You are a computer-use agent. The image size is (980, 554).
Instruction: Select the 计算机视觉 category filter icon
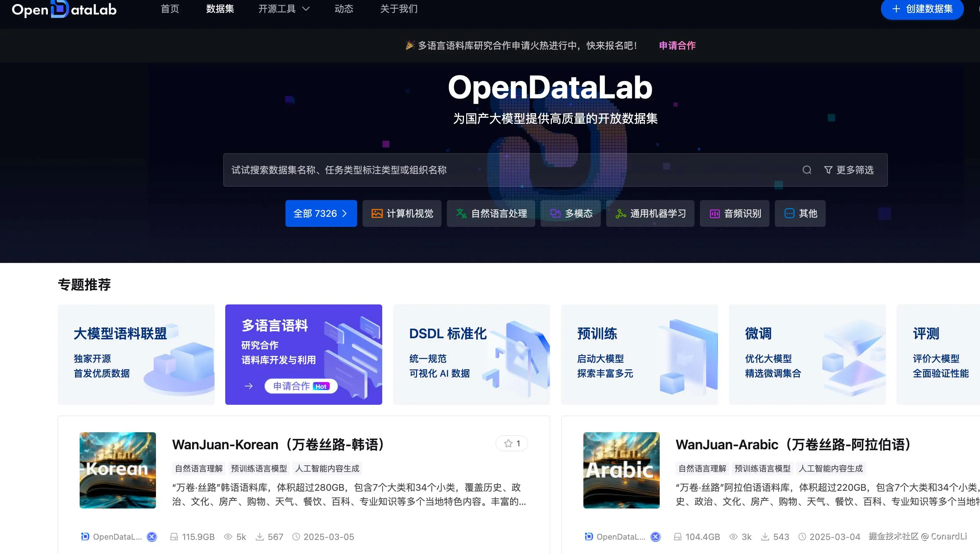[377, 213]
